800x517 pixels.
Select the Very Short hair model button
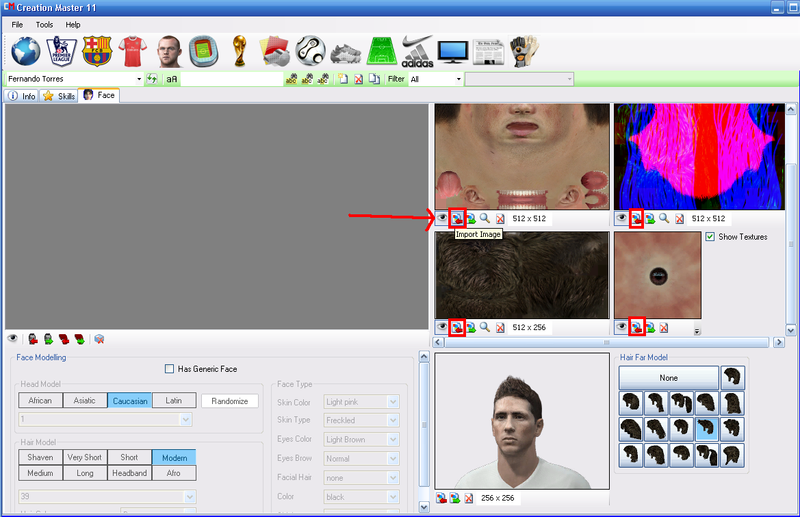tap(85, 457)
